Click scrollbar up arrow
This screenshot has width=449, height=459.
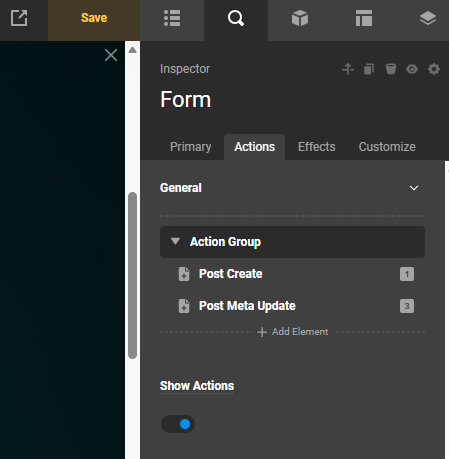[x=132, y=50]
